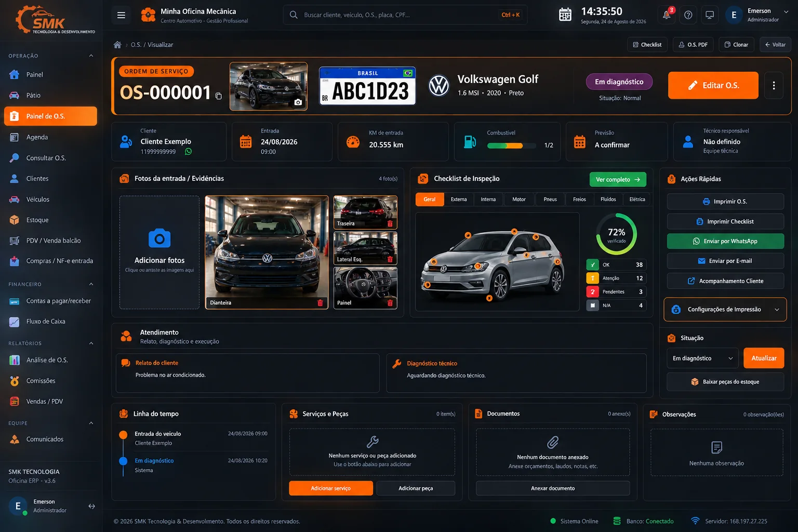Screen dimensions: 798x532
Task: Open the notifications bell icon
Action: coord(667,15)
